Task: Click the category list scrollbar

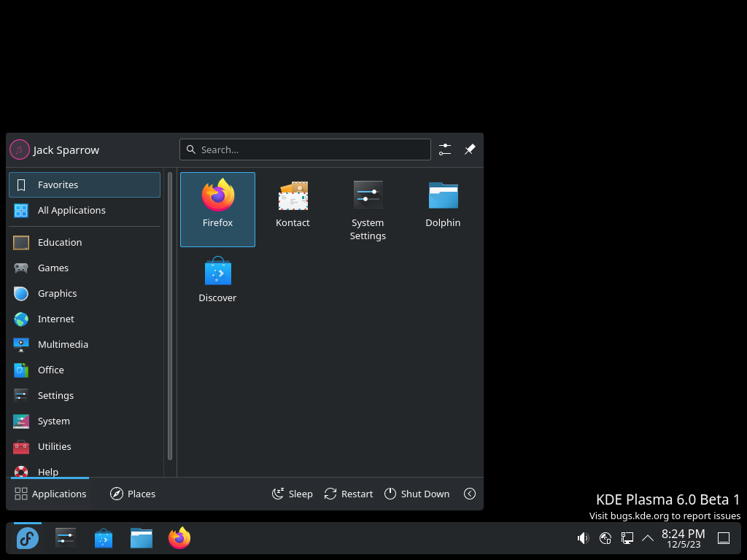Action: (170, 316)
